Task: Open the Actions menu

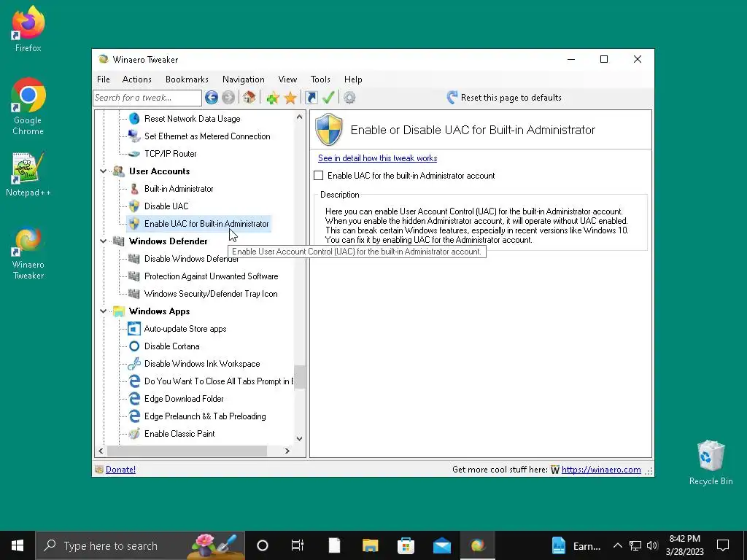Action: (x=136, y=79)
